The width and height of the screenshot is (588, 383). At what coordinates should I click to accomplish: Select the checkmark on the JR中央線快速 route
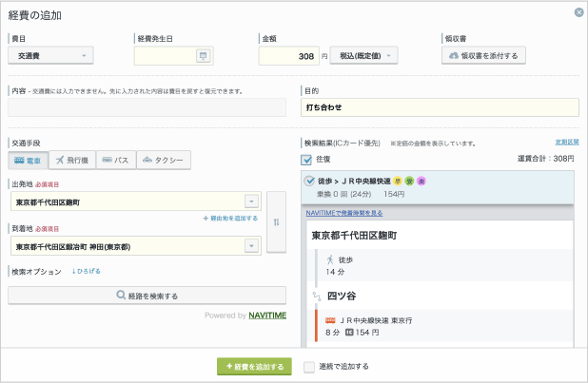pyautogui.click(x=309, y=181)
